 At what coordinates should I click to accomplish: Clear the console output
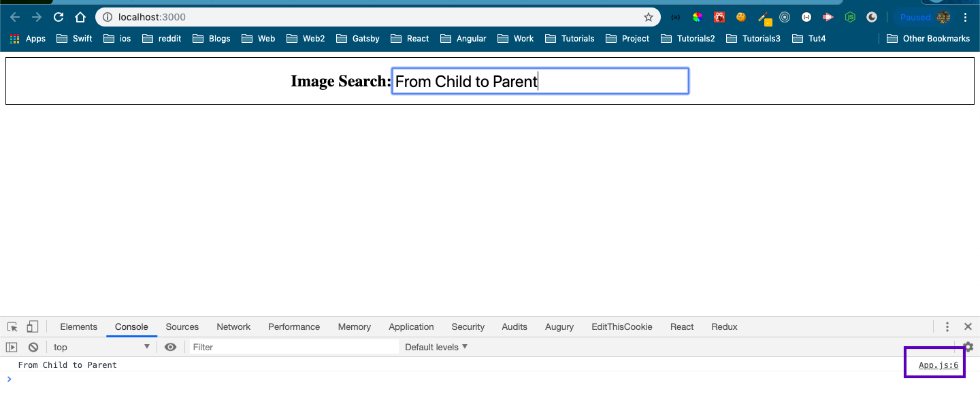(x=33, y=348)
